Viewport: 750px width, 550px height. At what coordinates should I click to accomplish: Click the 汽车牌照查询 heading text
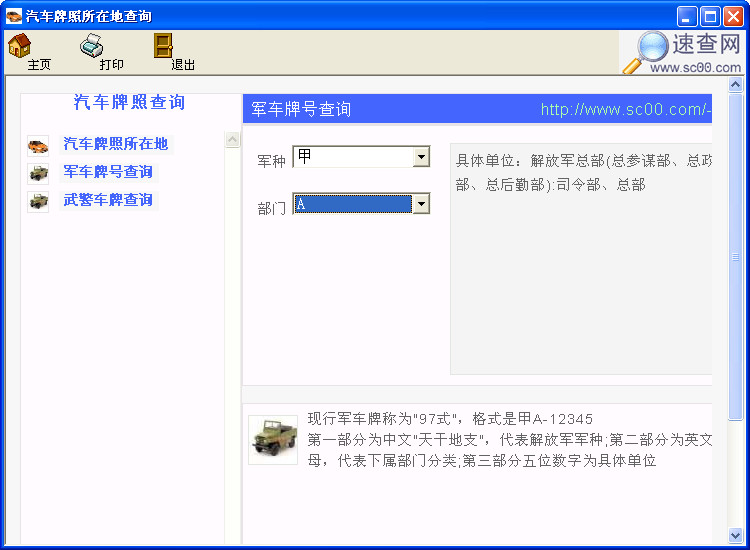coord(129,102)
